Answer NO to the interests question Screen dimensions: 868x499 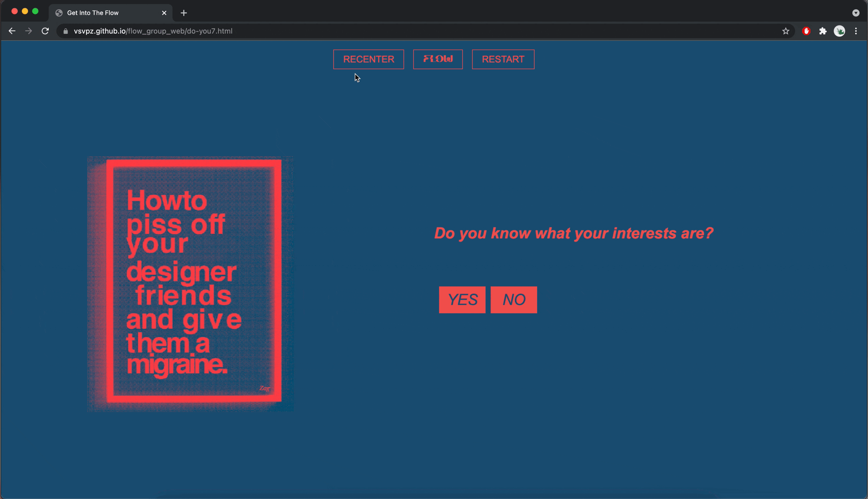513,300
